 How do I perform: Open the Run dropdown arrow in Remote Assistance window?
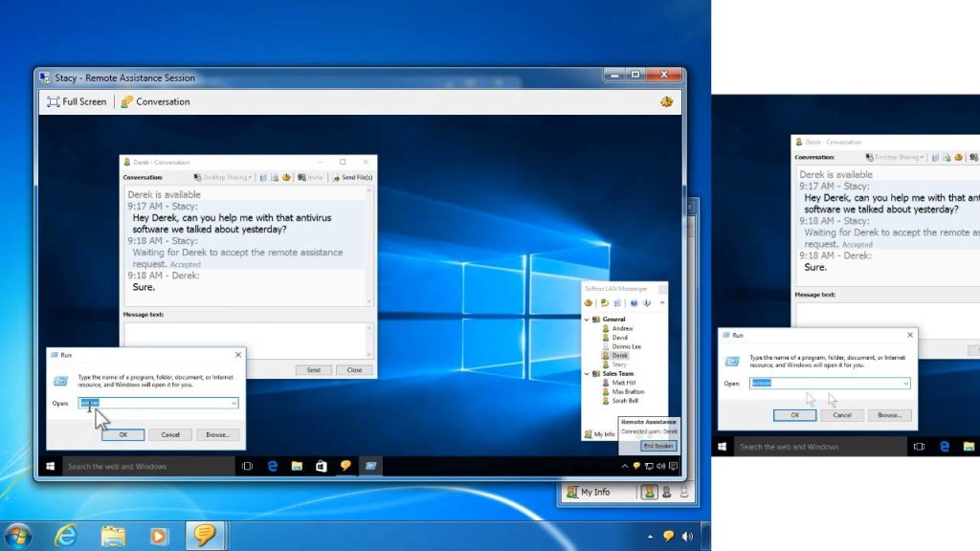(234, 403)
